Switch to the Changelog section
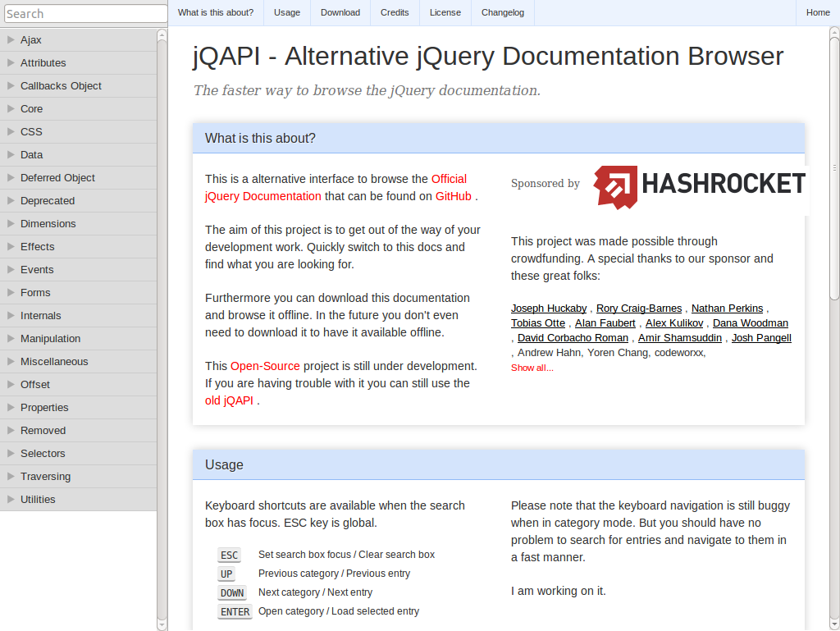 502,12
